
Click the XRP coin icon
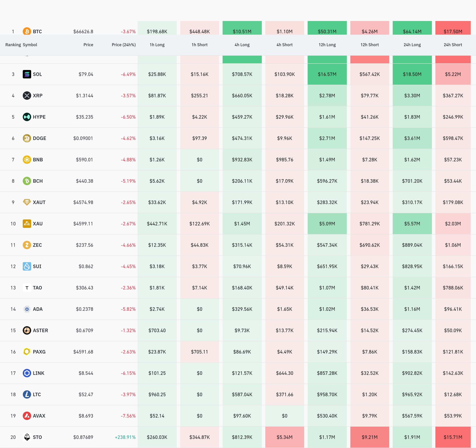(27, 96)
